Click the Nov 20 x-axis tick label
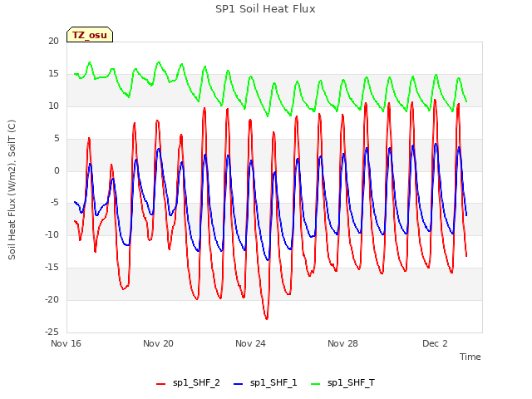The image size is (532, 399). (x=158, y=343)
